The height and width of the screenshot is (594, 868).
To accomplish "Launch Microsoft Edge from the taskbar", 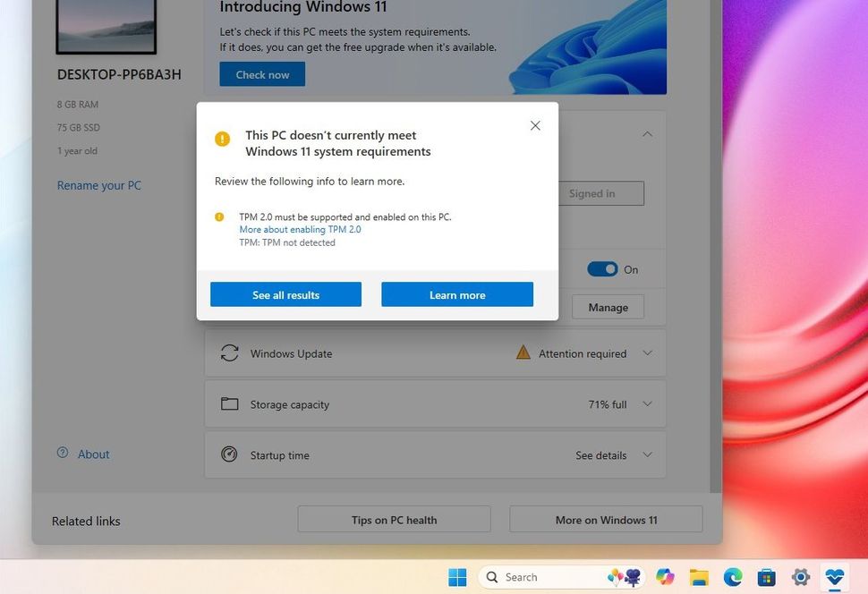I will pyautogui.click(x=733, y=577).
